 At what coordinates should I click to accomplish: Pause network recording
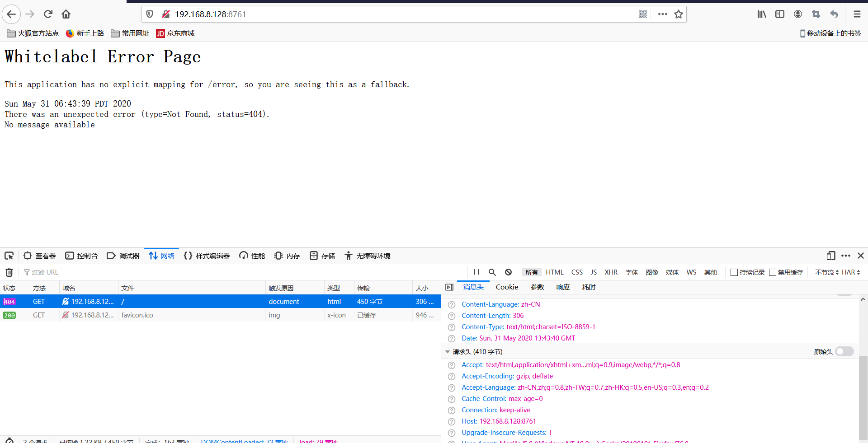click(476, 272)
